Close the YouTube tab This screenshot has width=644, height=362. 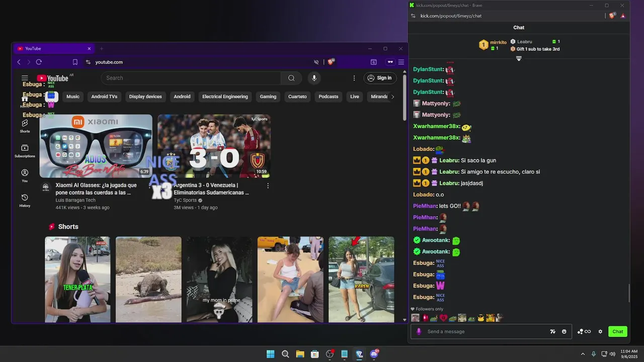click(89, 49)
